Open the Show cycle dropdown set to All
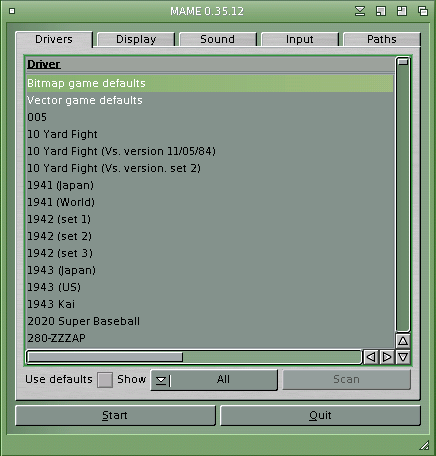Screen dimensions: 436x456 (x=214, y=380)
